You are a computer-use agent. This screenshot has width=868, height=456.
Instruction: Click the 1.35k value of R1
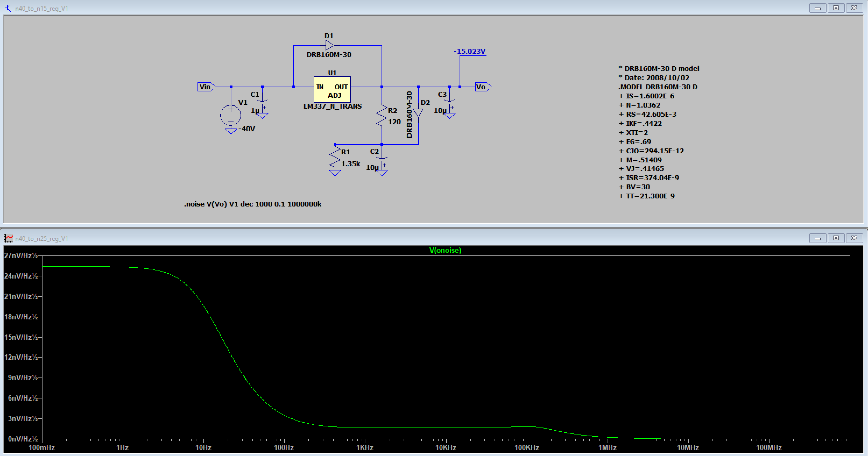pos(350,164)
